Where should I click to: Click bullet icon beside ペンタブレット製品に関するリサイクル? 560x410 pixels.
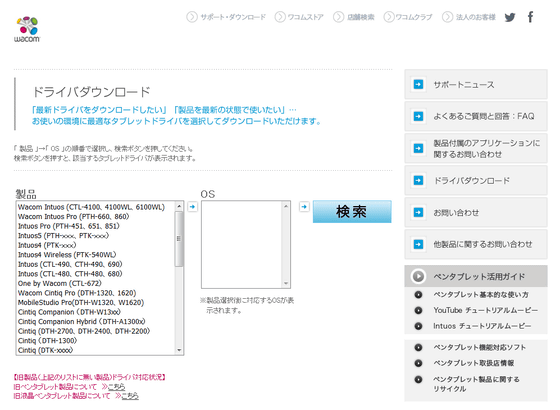418,379
